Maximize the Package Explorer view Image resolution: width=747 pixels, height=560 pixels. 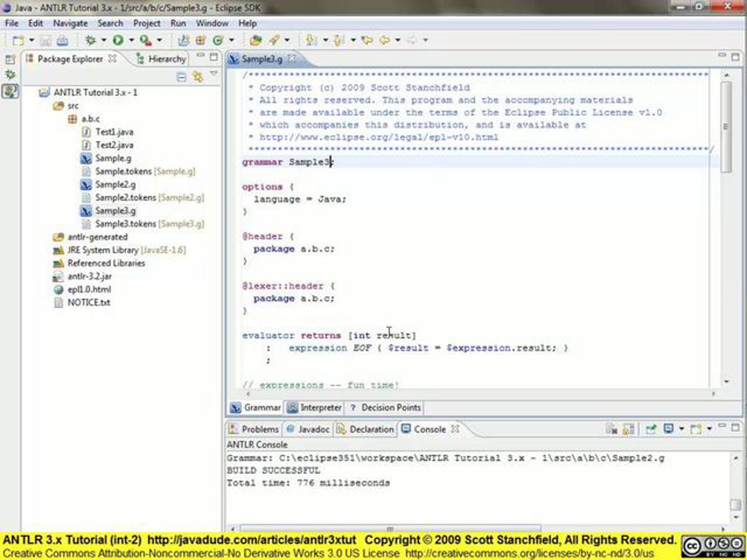pyautogui.click(x=214, y=57)
